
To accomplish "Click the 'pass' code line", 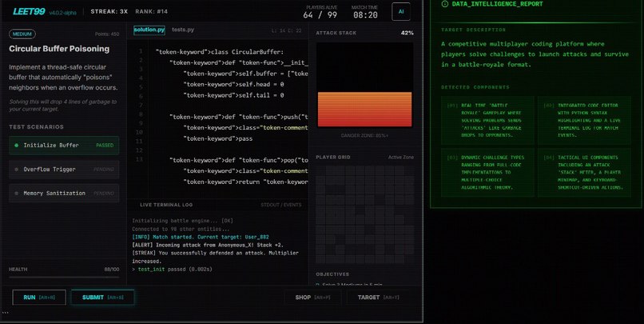I will [x=217, y=138].
